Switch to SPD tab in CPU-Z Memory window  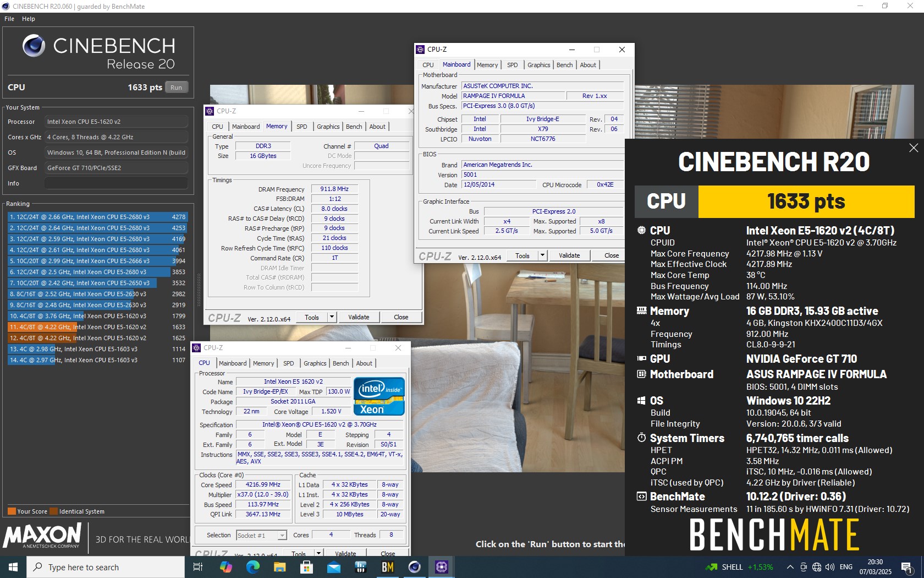(302, 127)
